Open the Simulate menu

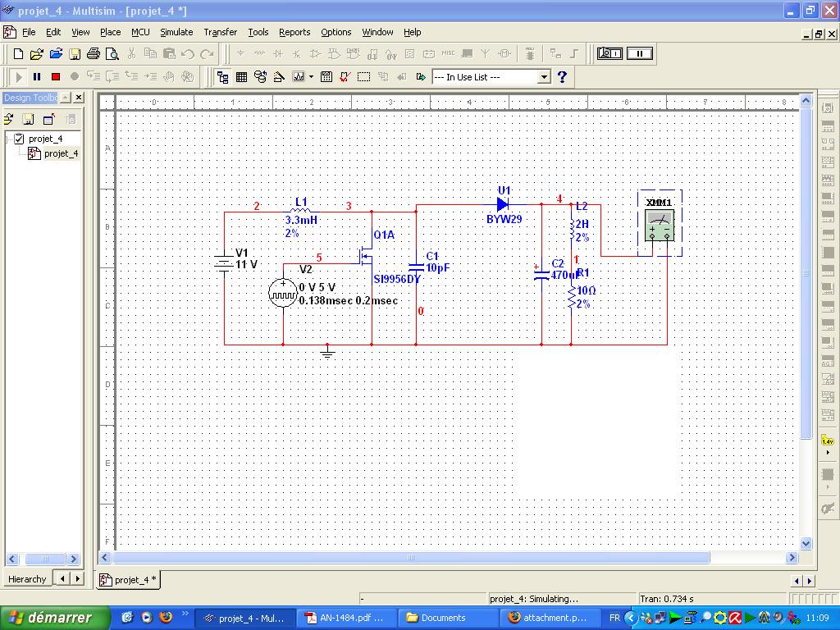click(176, 32)
